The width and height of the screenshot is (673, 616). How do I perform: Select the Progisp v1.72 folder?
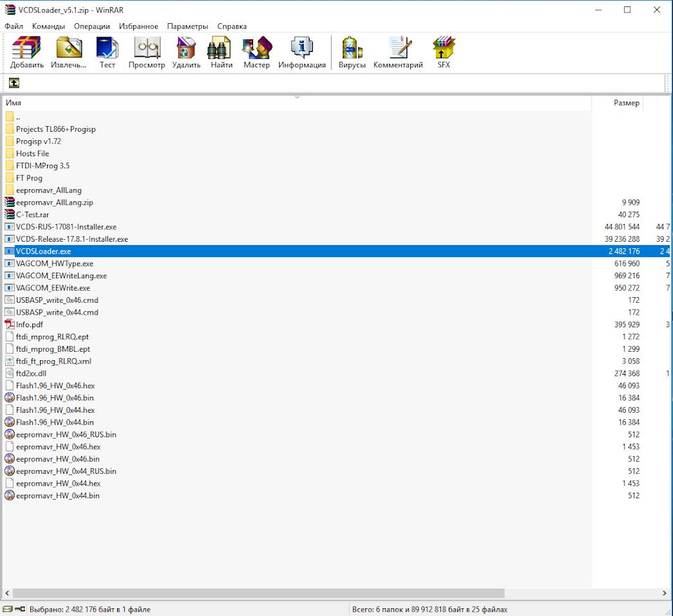pyautogui.click(x=39, y=141)
